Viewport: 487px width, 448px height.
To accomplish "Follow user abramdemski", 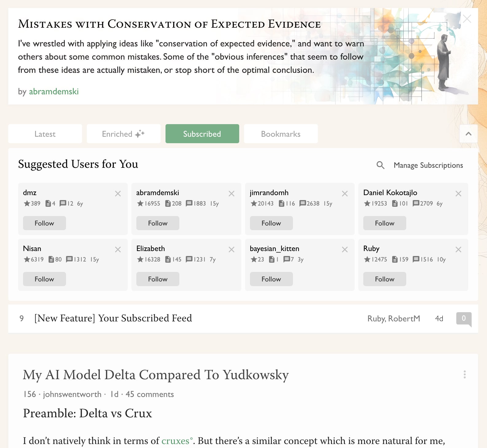I will click(x=158, y=223).
